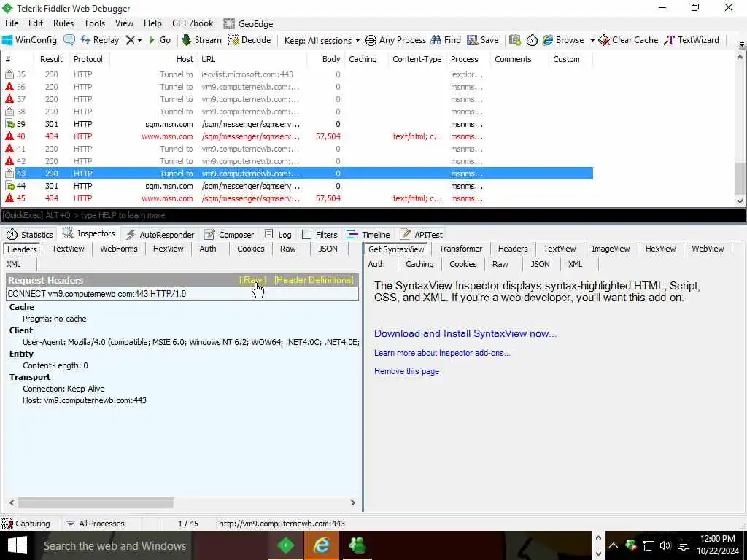Sort by the Result column header
Viewport: 747px width, 560px height.
(x=51, y=59)
